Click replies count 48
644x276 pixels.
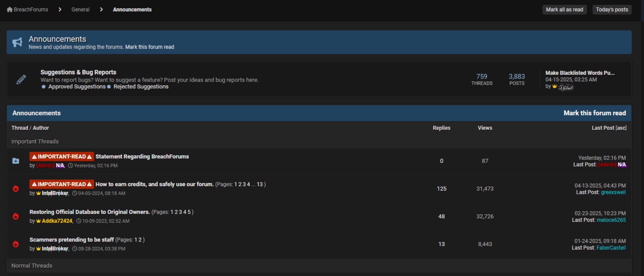(441, 216)
